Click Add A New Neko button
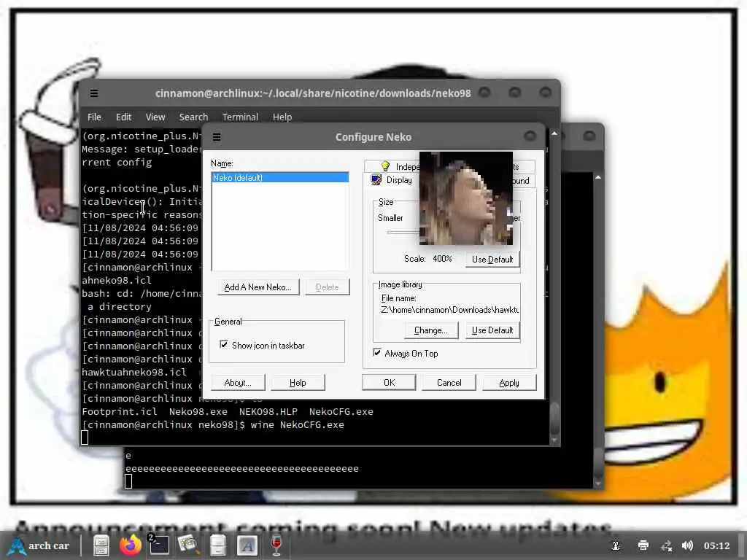 258,287
